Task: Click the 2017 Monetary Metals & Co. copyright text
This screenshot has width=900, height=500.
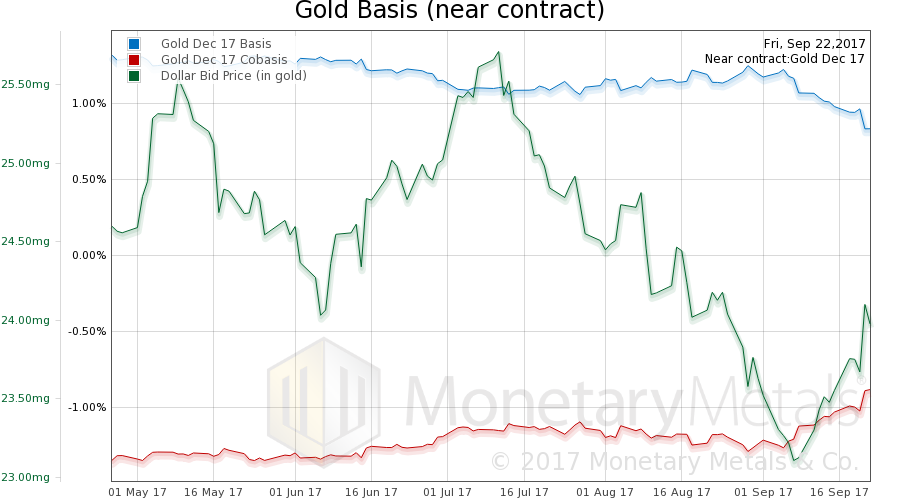Action: point(674,462)
